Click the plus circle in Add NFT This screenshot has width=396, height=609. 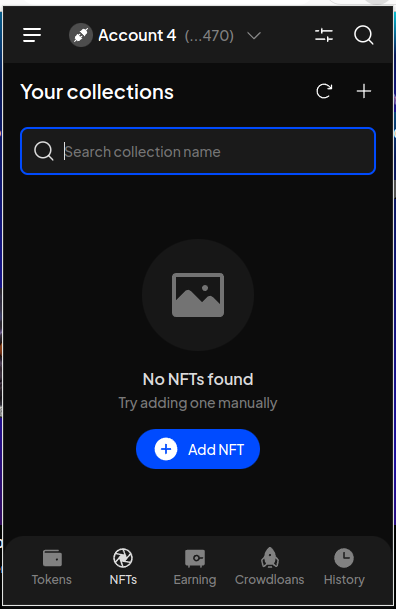(166, 449)
